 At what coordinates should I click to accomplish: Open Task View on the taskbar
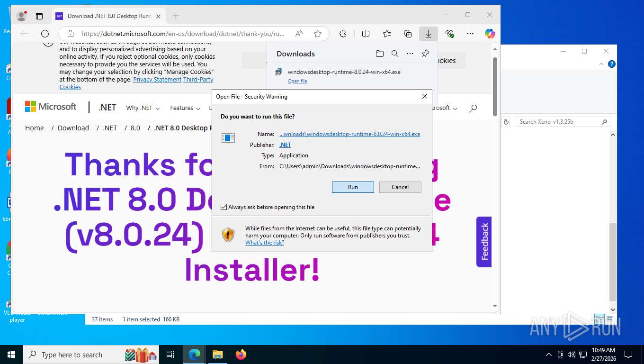170,355
